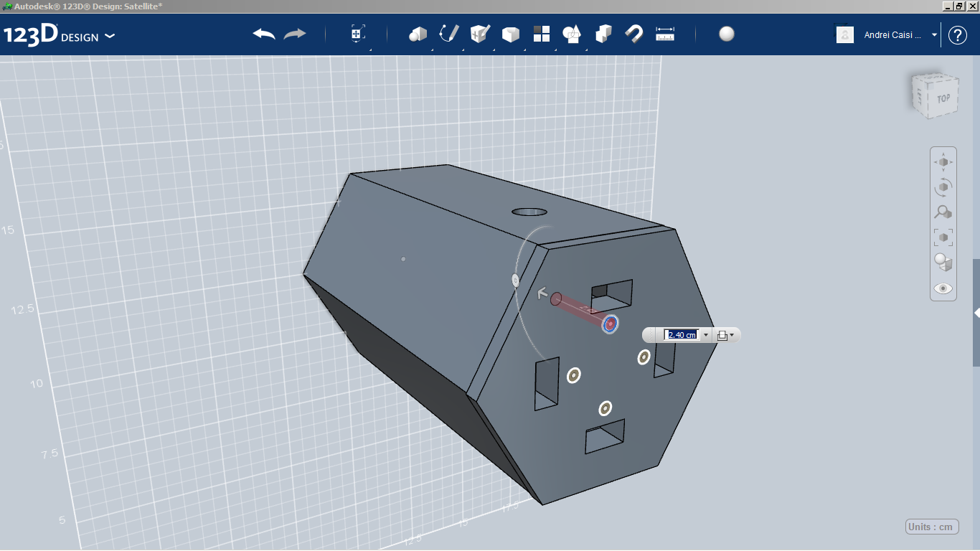This screenshot has width=980, height=551.
Task: Click the user avatar picture
Action: point(845,34)
